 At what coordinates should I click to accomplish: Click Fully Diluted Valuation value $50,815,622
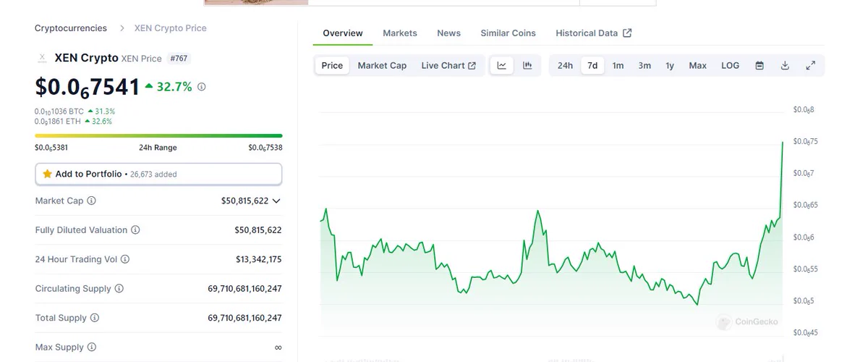tap(258, 230)
